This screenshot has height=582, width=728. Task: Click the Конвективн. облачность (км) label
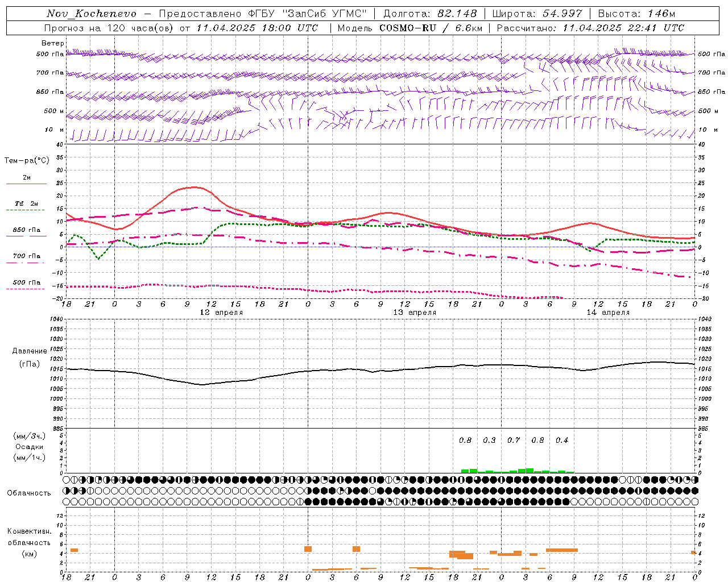coord(30,542)
